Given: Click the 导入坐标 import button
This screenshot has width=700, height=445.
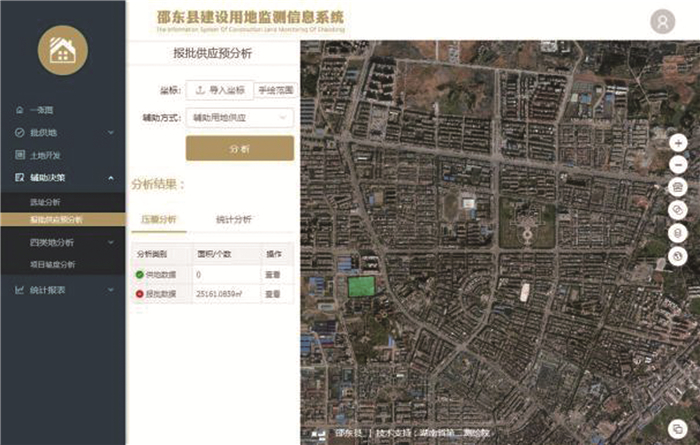Looking at the screenshot, I should click(219, 90).
